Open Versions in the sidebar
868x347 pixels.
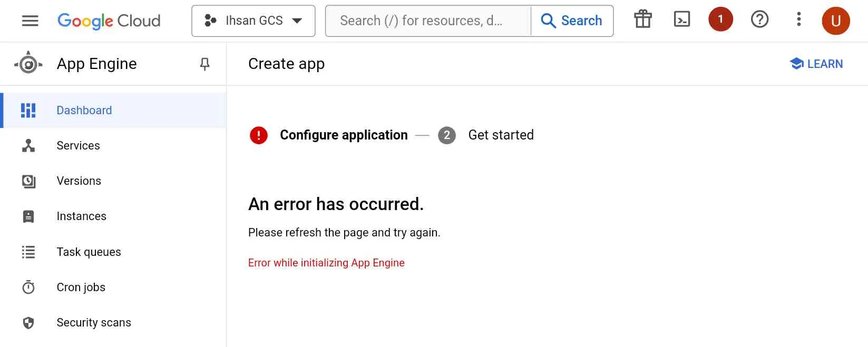point(113,181)
